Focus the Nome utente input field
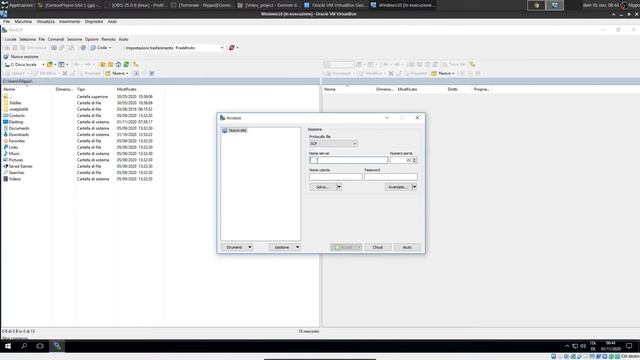This screenshot has height=360, width=640. tap(336, 177)
